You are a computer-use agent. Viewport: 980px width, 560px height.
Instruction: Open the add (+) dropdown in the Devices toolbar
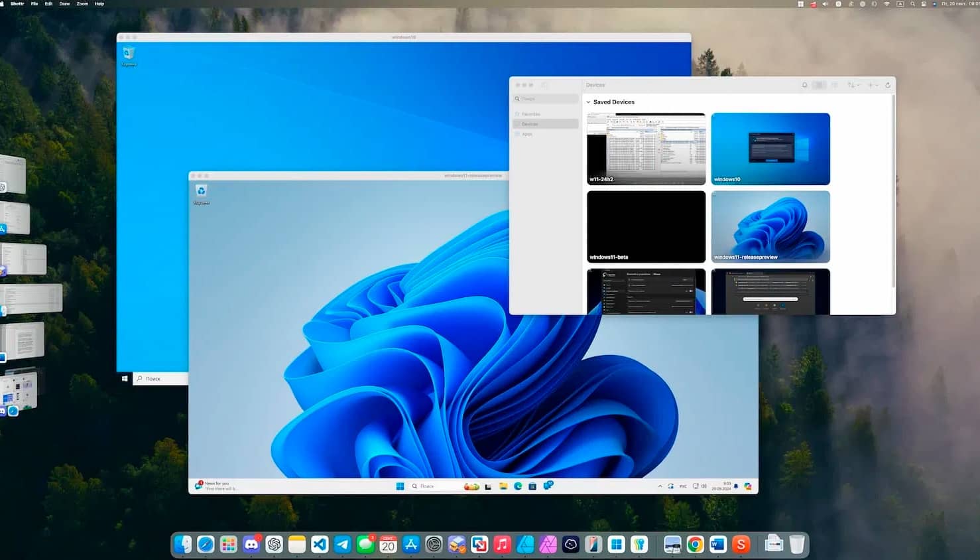pos(873,85)
